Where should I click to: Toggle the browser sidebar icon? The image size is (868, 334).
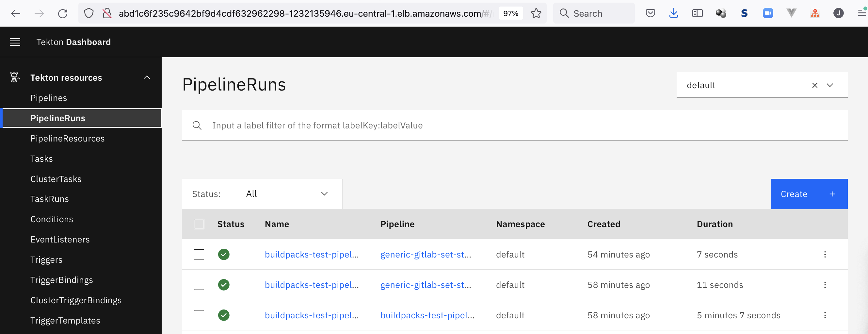[697, 13]
